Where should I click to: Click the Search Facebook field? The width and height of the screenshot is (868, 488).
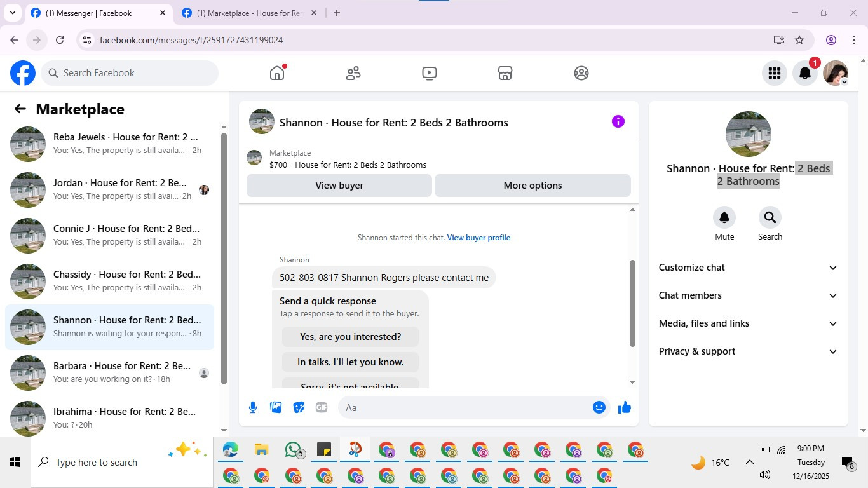click(130, 73)
